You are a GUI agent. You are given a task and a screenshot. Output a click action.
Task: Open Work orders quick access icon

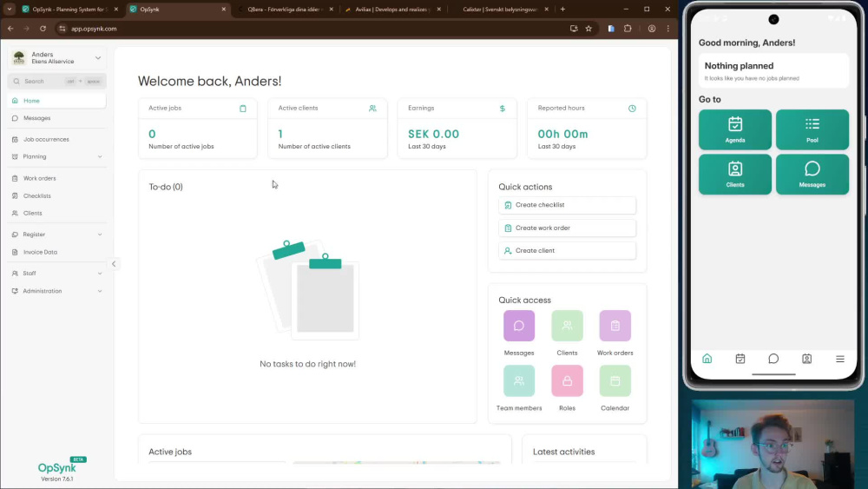(x=615, y=326)
